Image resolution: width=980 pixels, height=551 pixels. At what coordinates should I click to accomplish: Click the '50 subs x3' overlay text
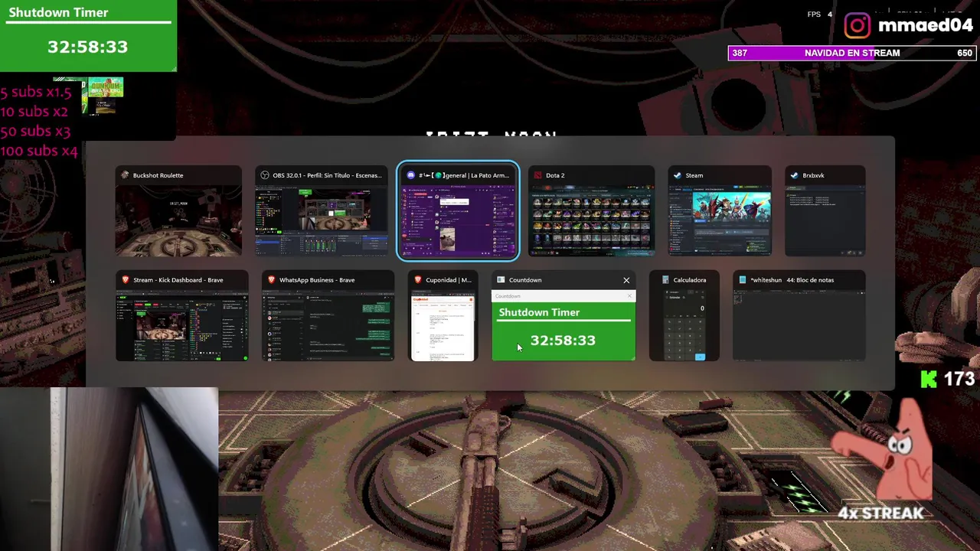[x=35, y=131]
